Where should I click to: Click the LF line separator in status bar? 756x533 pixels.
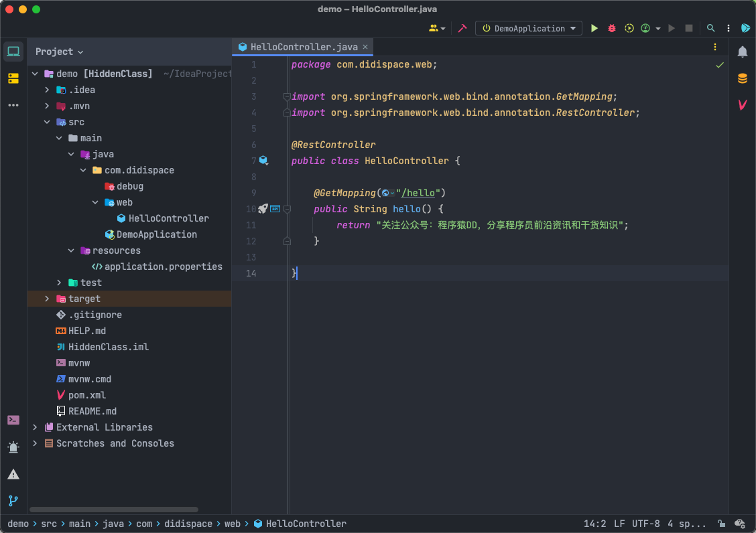(619, 524)
